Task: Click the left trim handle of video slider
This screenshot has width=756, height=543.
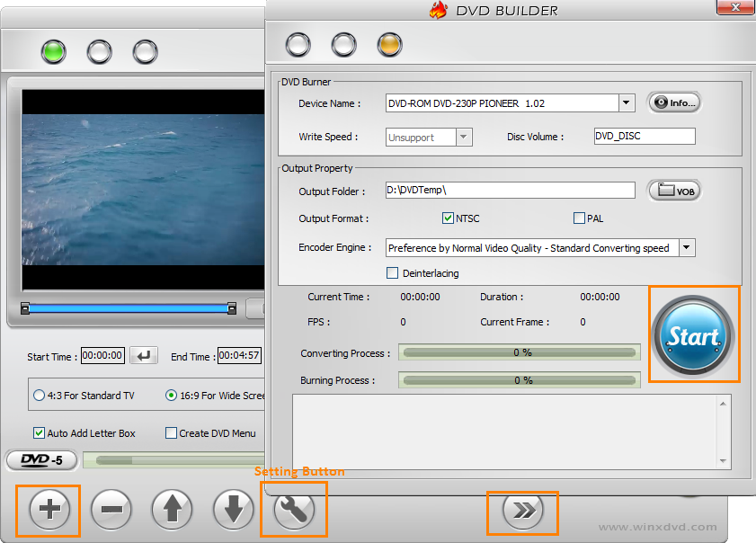Action: (x=25, y=308)
